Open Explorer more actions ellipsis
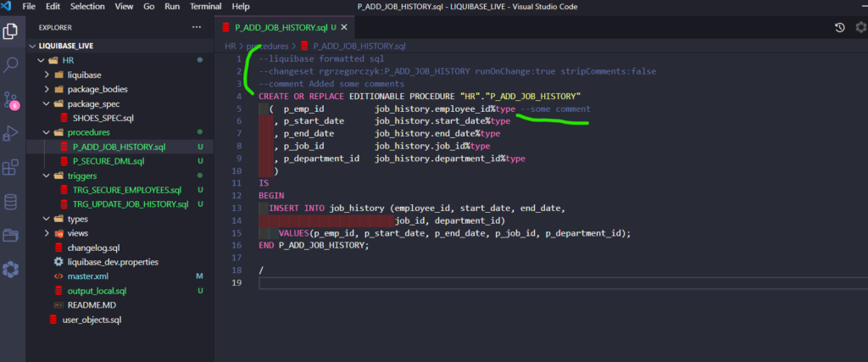 click(197, 27)
